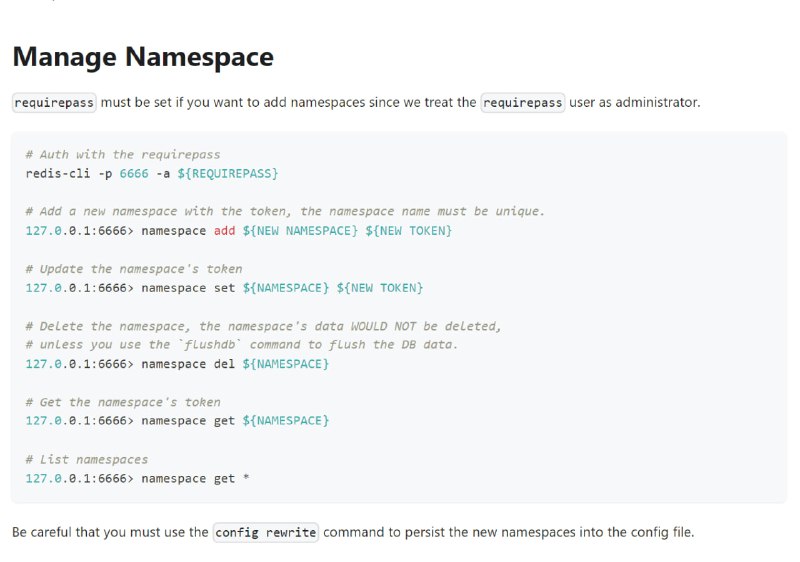Screen dimensions: 800x562
Task: Click the 'namespace set' command line
Action: tap(224, 288)
